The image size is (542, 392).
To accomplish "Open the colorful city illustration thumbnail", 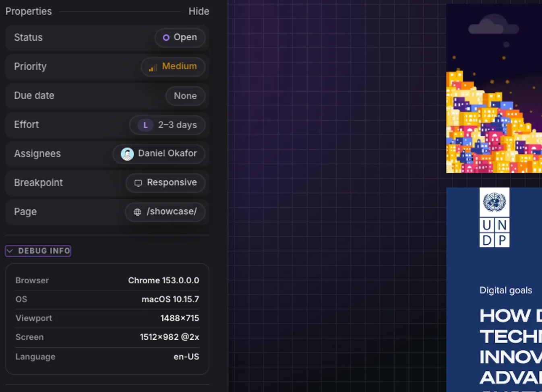I will 494,89.
